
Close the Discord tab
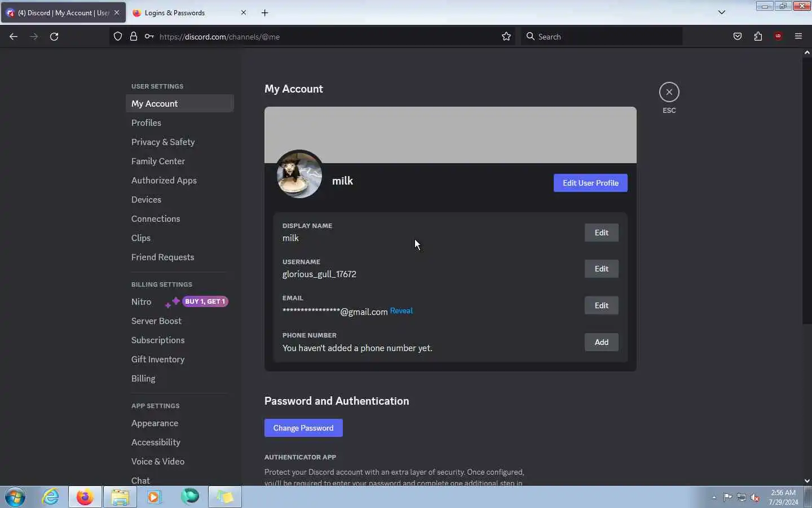pos(117,12)
